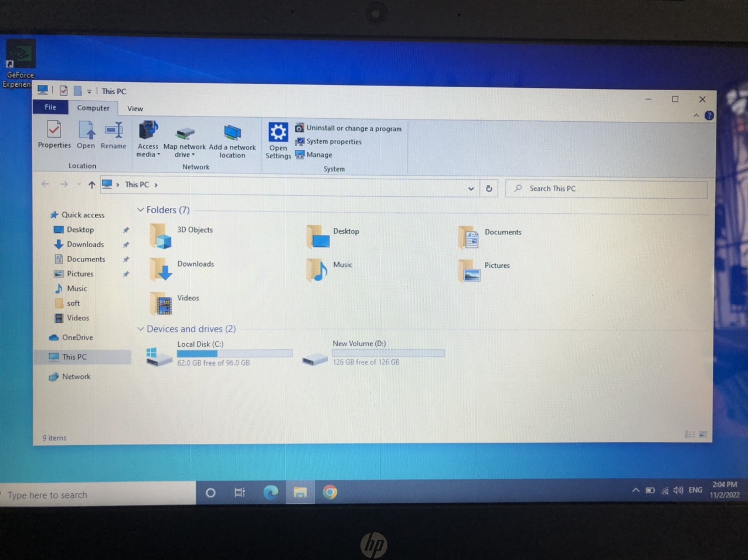Viewport: 748px width, 560px height.
Task: Click File Explorer on the taskbar
Action: [300, 493]
